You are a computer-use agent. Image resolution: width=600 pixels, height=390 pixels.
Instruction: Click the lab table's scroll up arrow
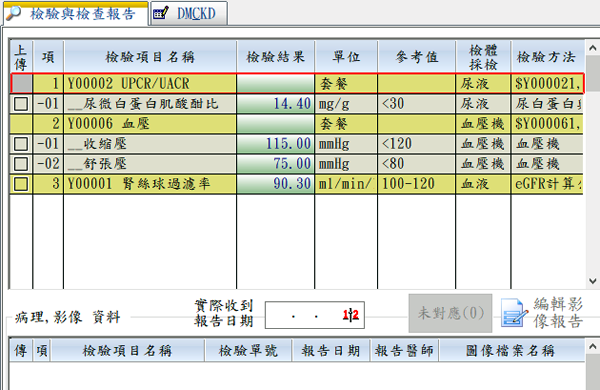(x=593, y=48)
